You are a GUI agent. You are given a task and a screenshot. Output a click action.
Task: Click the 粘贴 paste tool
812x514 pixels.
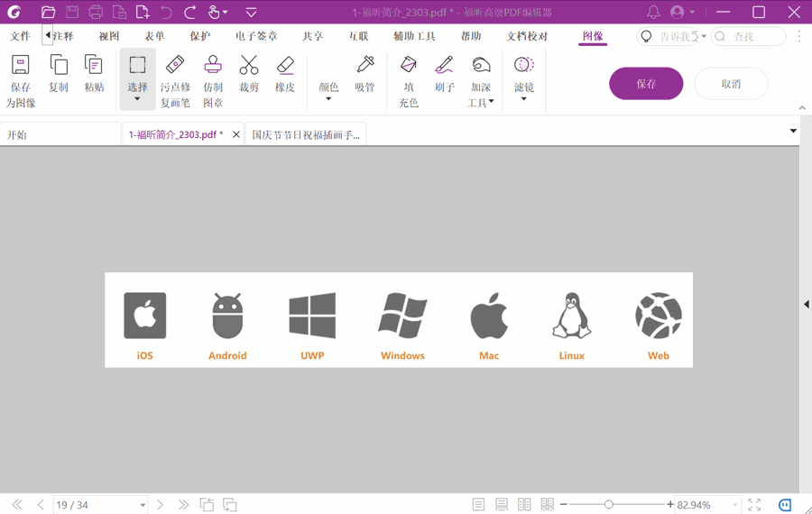click(94, 73)
